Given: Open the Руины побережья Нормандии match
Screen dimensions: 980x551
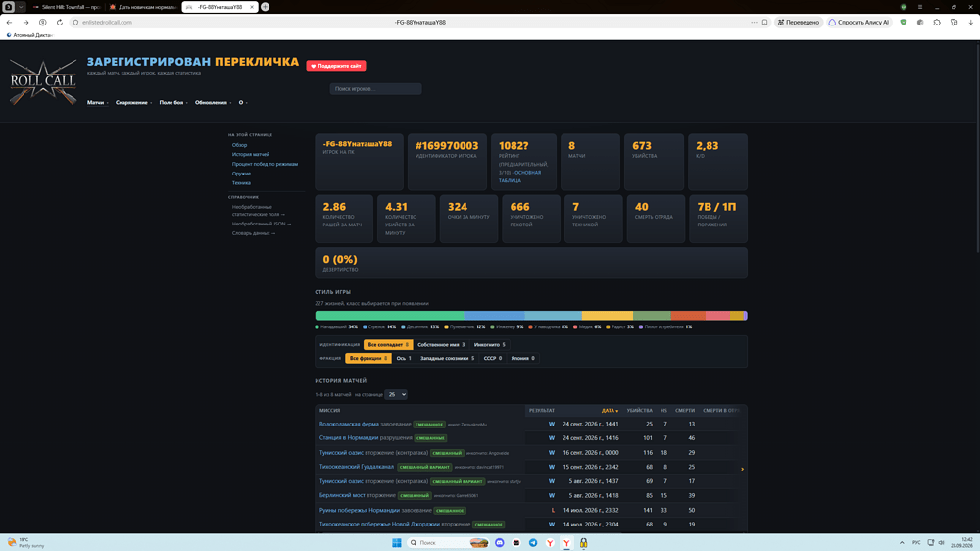Looking at the screenshot, I should (x=360, y=511).
